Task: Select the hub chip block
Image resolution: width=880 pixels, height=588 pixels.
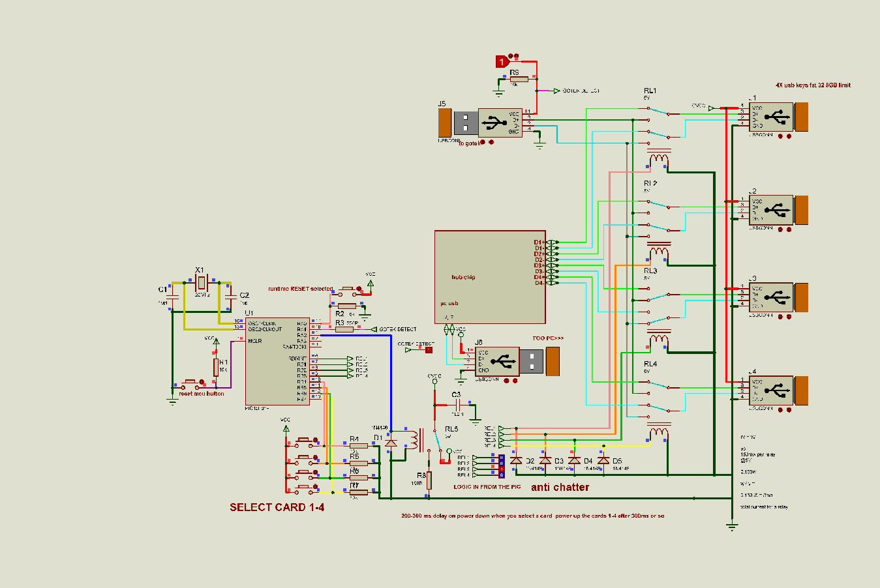Action: [x=490, y=276]
